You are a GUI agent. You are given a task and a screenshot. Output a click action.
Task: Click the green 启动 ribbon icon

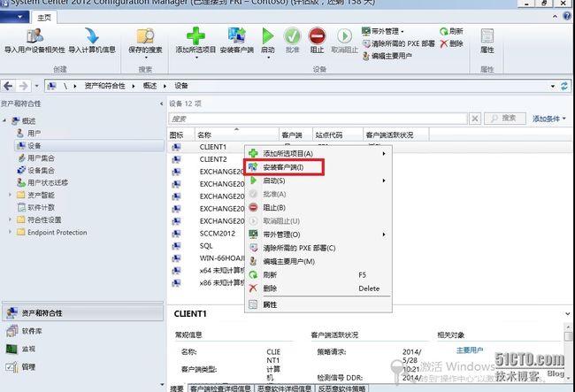pos(268,36)
